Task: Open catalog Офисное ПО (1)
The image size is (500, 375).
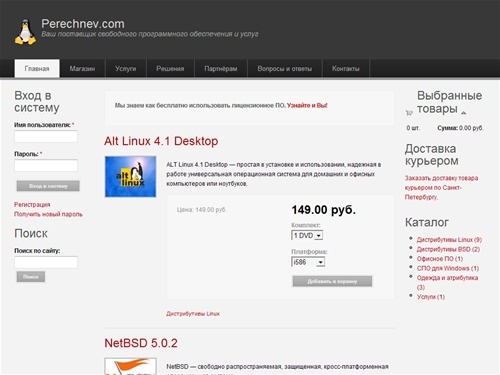Action: coord(440,259)
